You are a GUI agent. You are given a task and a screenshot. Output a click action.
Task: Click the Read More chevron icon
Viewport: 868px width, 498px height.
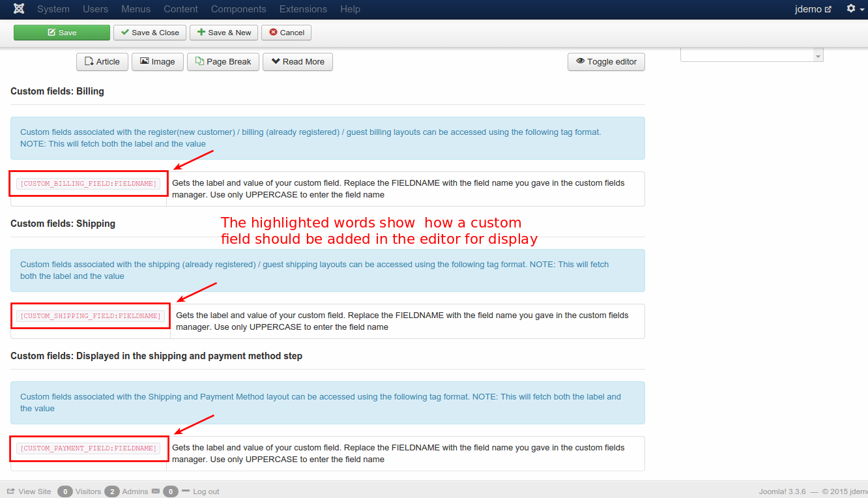coord(276,62)
